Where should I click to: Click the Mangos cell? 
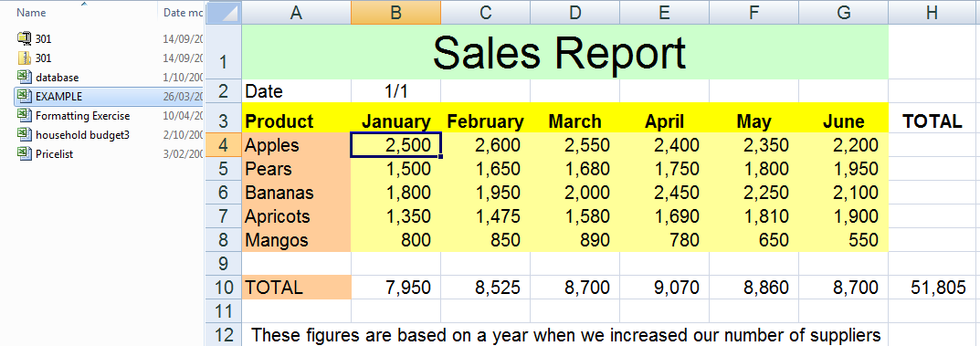coord(296,240)
